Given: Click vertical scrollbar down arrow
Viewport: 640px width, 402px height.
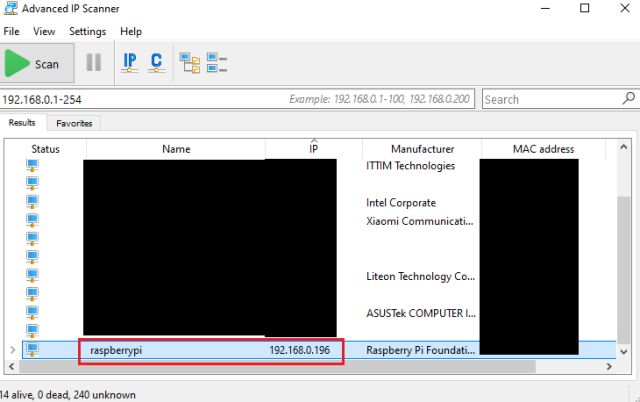Looking at the screenshot, I should pyautogui.click(x=624, y=352).
